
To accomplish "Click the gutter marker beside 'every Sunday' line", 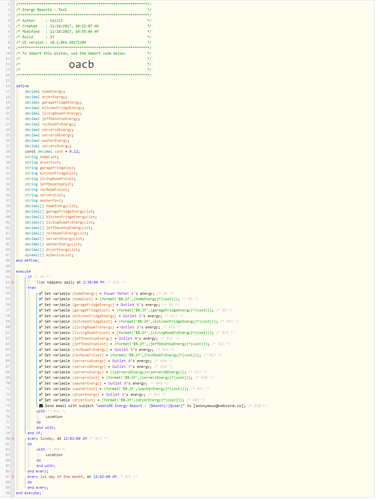I will coord(13,440).
